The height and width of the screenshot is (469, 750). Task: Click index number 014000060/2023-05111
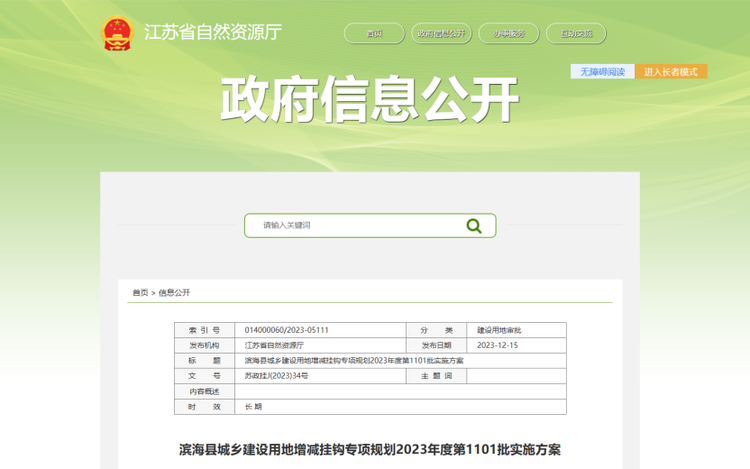pos(287,330)
